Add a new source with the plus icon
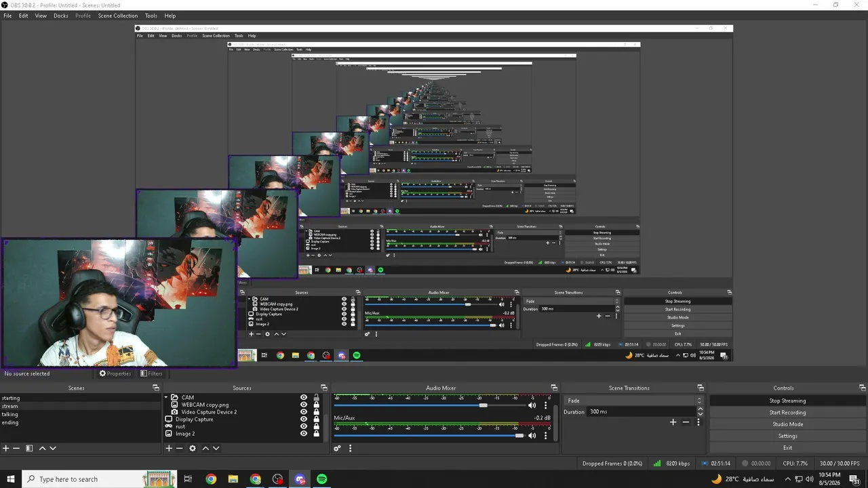This screenshot has height=488, width=868. 169,448
